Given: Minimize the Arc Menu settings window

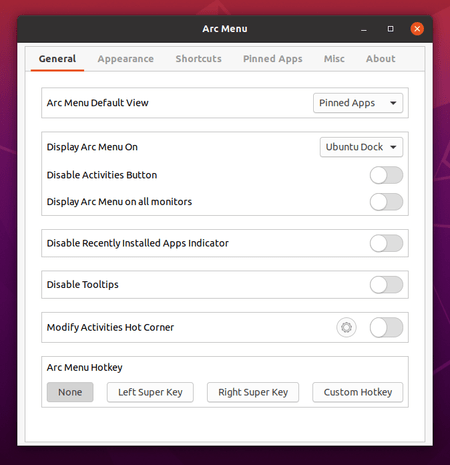Looking at the screenshot, I should click(x=364, y=29).
